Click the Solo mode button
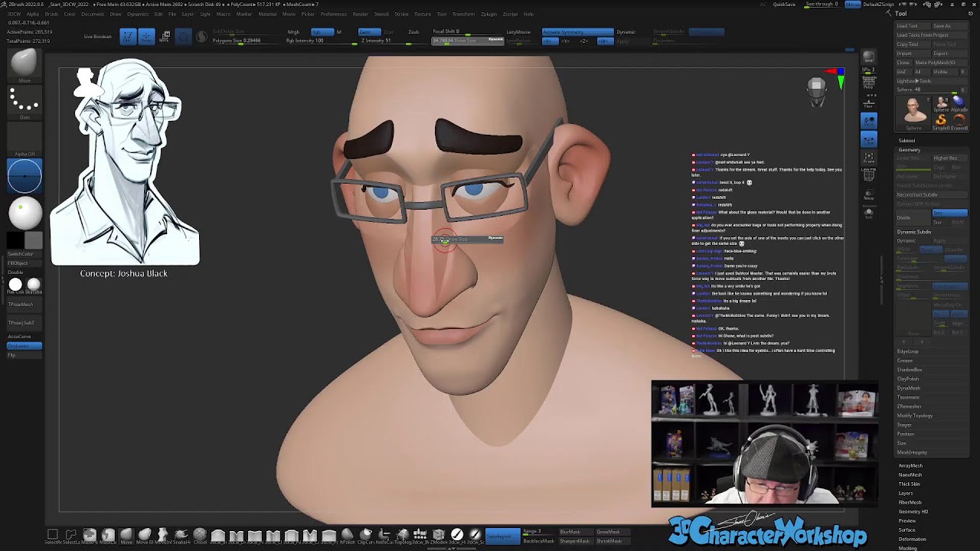Image resolution: width=980 pixels, height=551 pixels. [x=868, y=213]
